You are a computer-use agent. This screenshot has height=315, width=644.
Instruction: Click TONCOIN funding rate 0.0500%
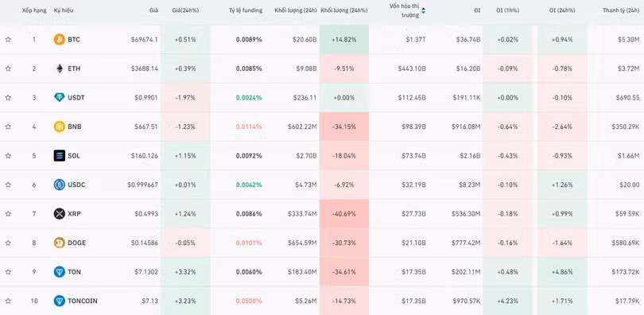pos(249,301)
